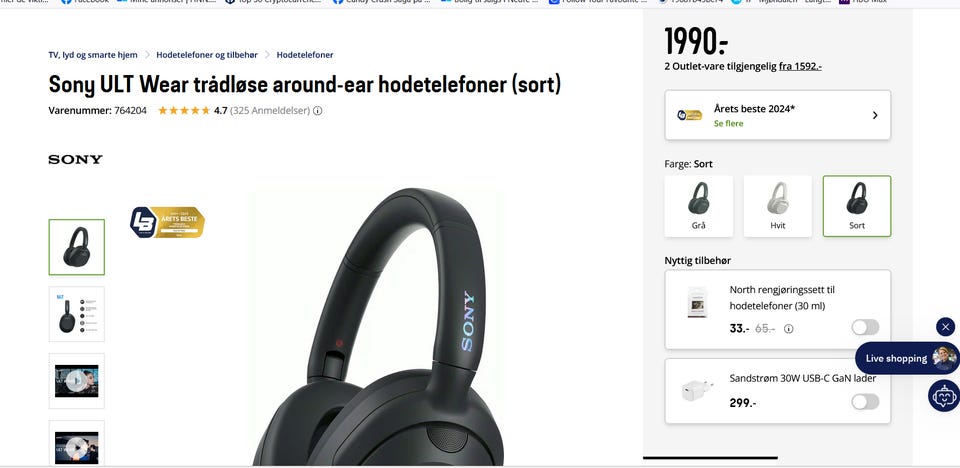Image resolution: width=960 pixels, height=468 pixels.
Task: Click the Se flere link
Action: pos(729,123)
